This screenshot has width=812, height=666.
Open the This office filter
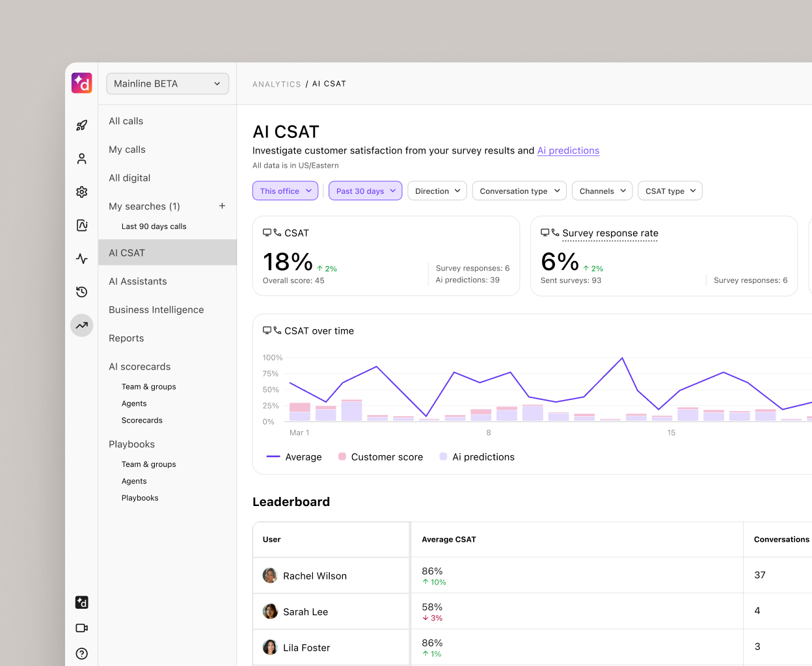pyautogui.click(x=285, y=191)
